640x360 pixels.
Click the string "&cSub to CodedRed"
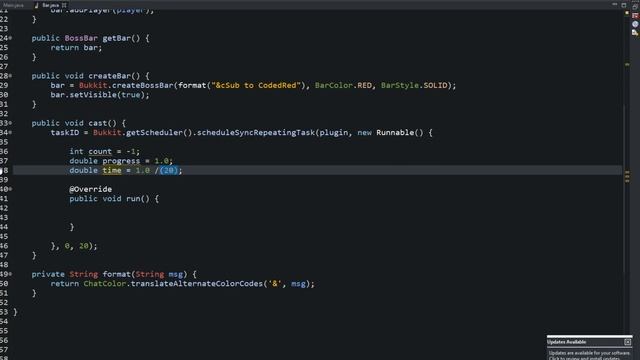point(256,85)
